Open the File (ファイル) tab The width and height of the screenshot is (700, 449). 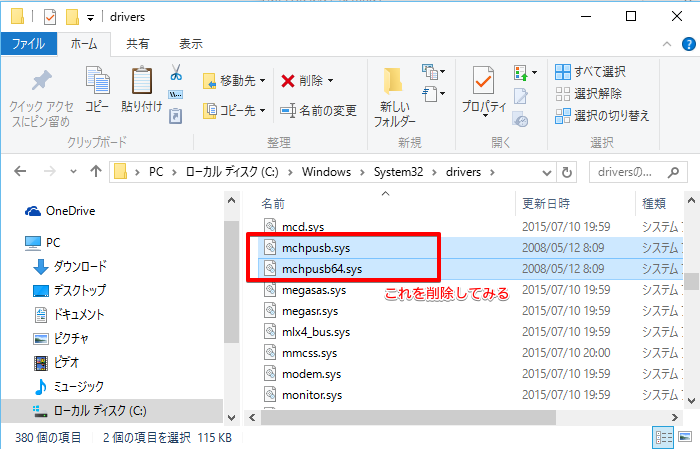[x=29, y=44]
